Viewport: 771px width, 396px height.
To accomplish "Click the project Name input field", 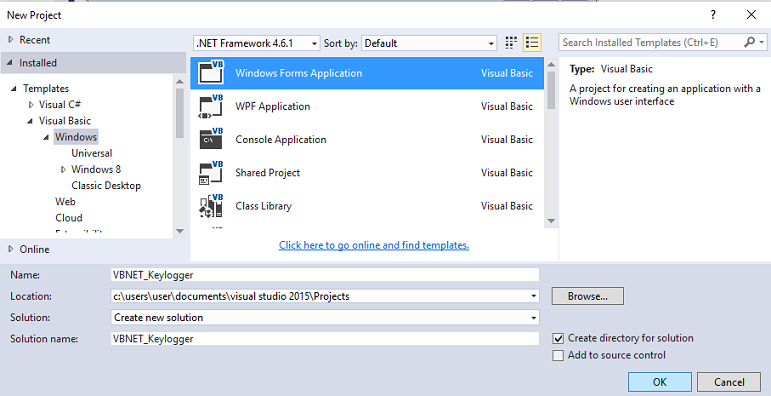I will pyautogui.click(x=325, y=274).
